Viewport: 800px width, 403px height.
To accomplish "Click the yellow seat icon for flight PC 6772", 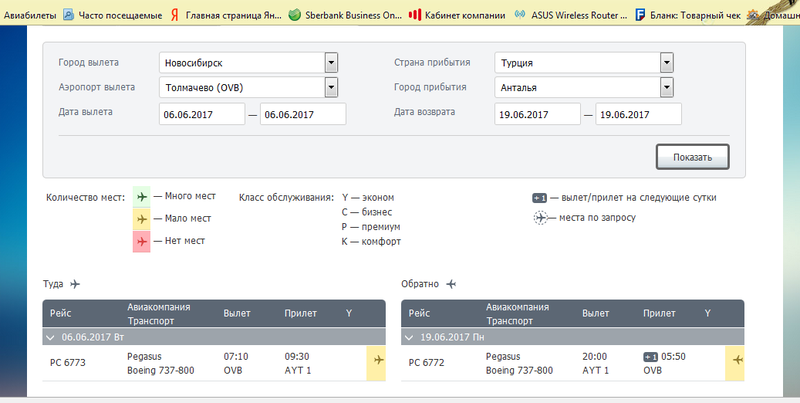I will point(735,363).
